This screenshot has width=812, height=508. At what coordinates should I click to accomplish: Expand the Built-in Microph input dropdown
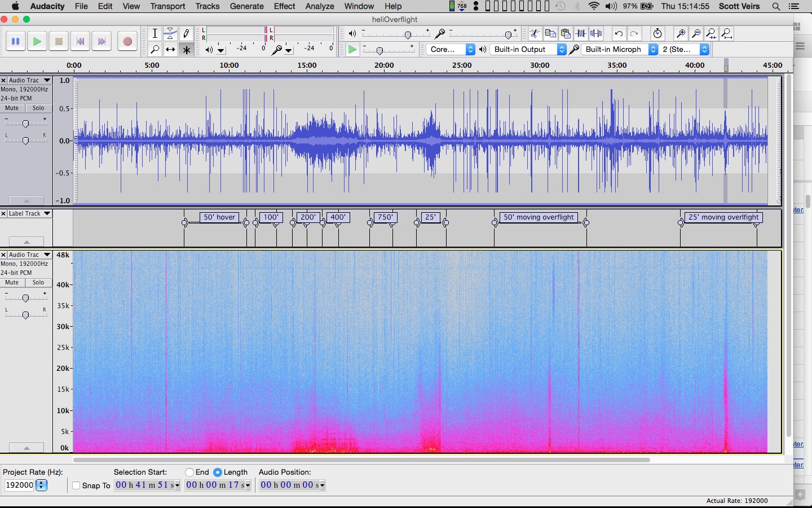620,50
